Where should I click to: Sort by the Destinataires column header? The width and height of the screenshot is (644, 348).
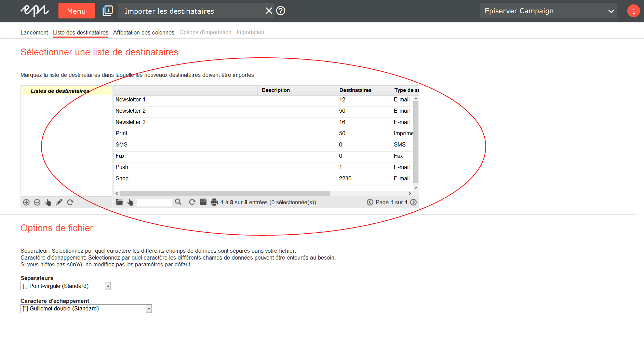point(362,90)
